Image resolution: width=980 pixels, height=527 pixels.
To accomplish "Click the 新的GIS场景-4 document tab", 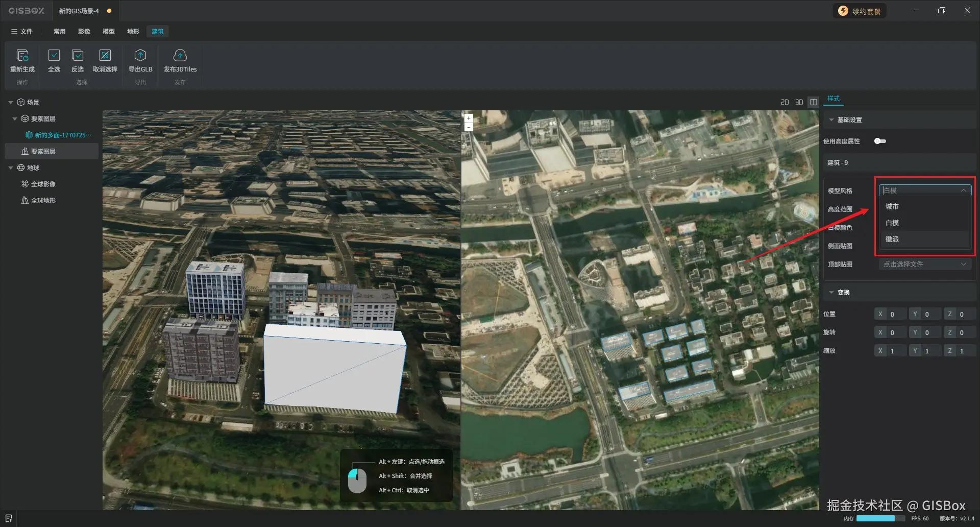I will pyautogui.click(x=85, y=11).
